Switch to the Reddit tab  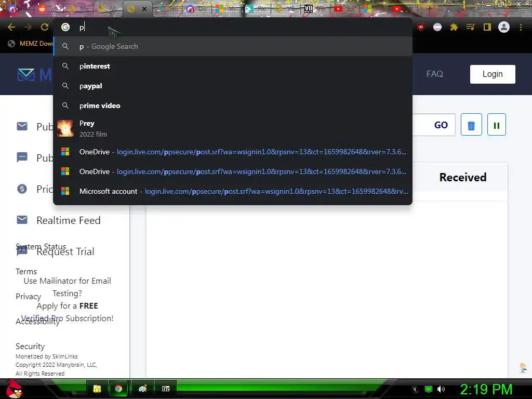pyautogui.click(x=49, y=9)
